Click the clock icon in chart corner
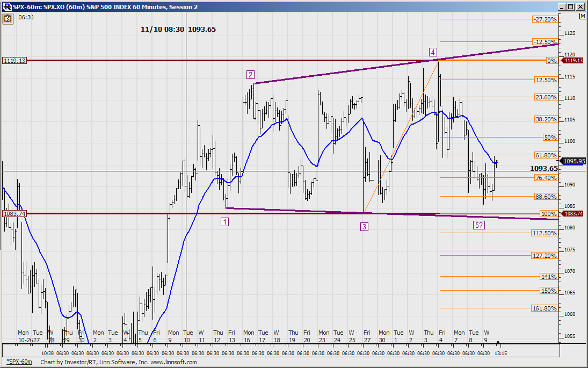The height and width of the screenshot is (368, 588). [x=8, y=18]
